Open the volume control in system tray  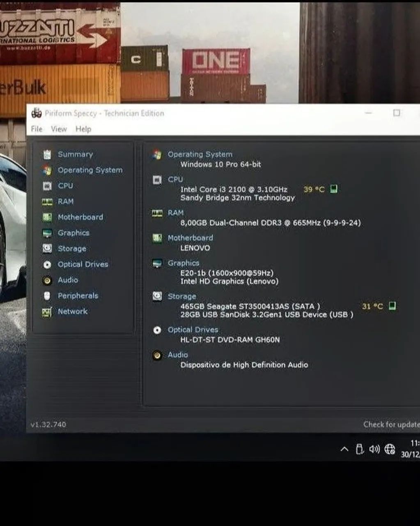(374, 449)
